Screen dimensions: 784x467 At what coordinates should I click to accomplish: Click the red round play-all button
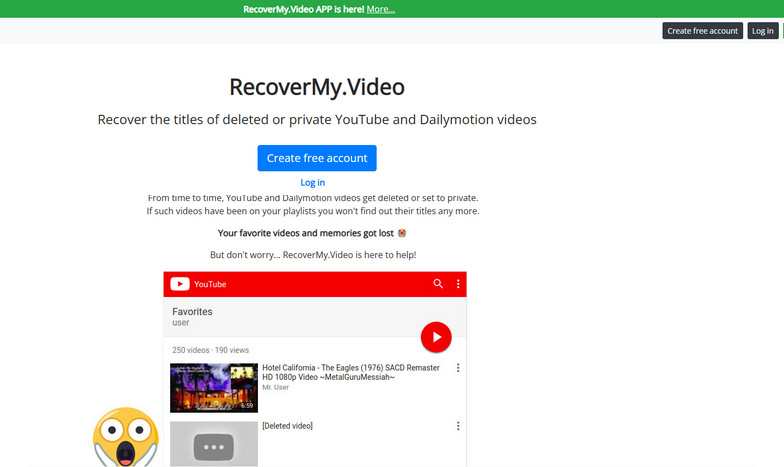coord(436,337)
